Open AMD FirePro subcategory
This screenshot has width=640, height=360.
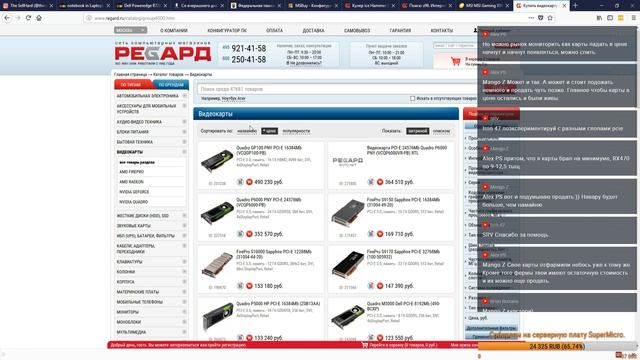point(131,172)
